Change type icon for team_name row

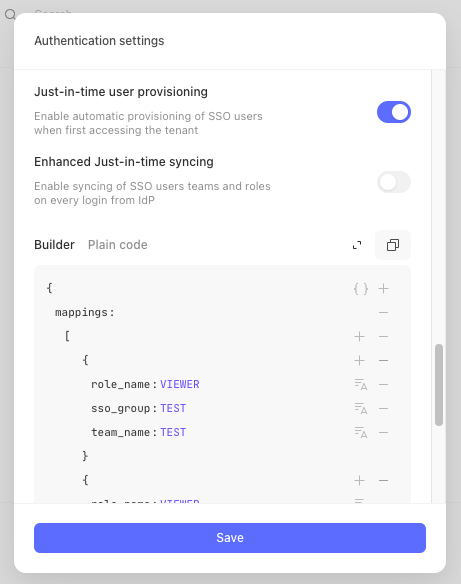[x=360, y=432]
